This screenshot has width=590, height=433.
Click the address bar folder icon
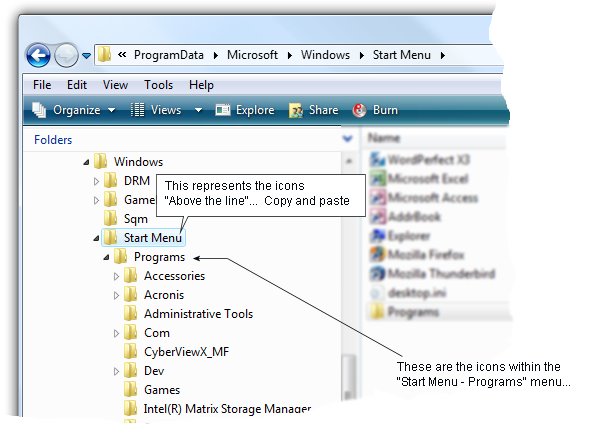pyautogui.click(x=104, y=55)
